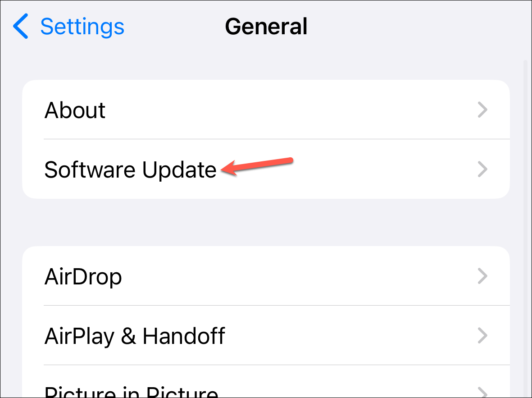Open AirPlay & Handoff settings
This screenshot has height=398, width=532.
pos(266,335)
